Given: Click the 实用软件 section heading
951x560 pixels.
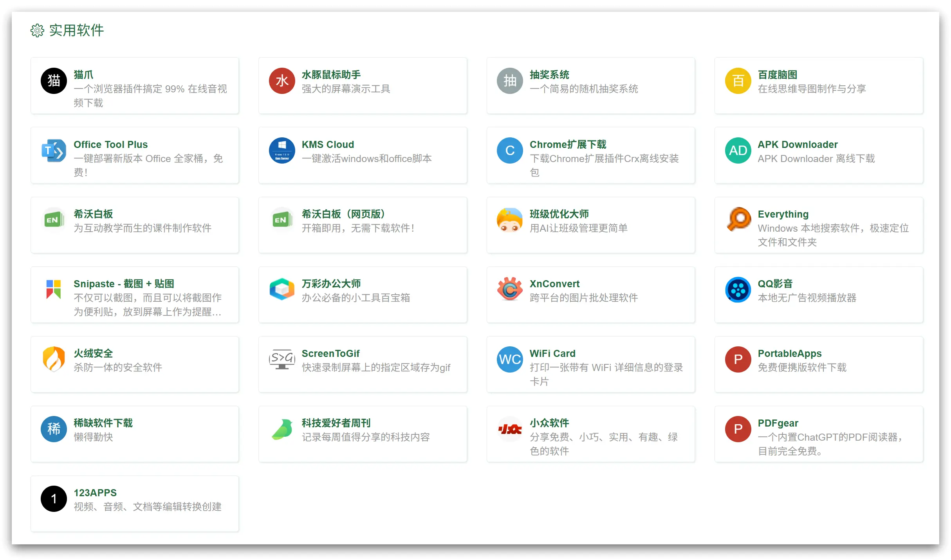Looking at the screenshot, I should point(76,31).
